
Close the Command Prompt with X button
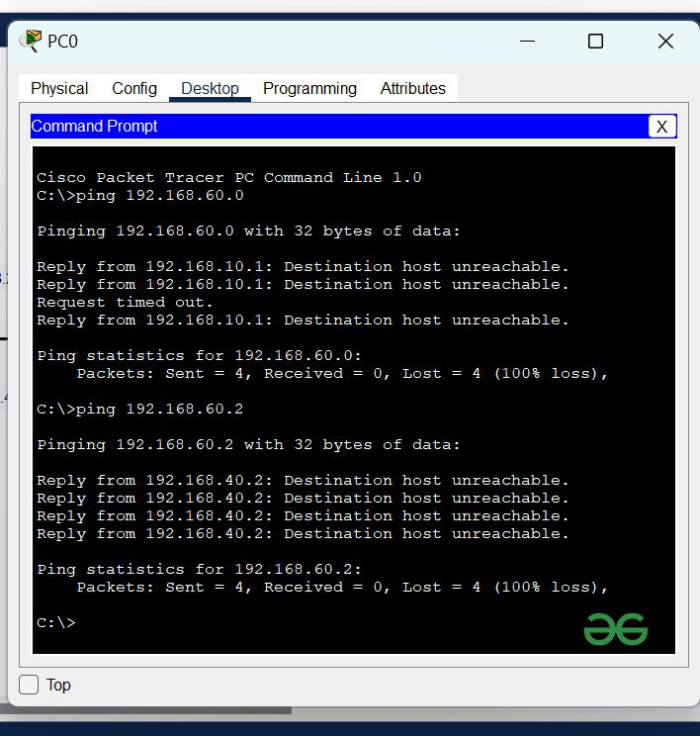(x=661, y=126)
